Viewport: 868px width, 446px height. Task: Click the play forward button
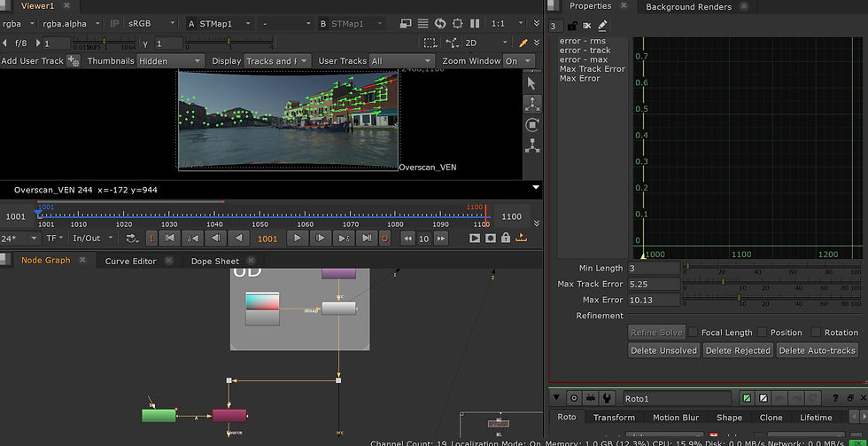pyautogui.click(x=298, y=239)
